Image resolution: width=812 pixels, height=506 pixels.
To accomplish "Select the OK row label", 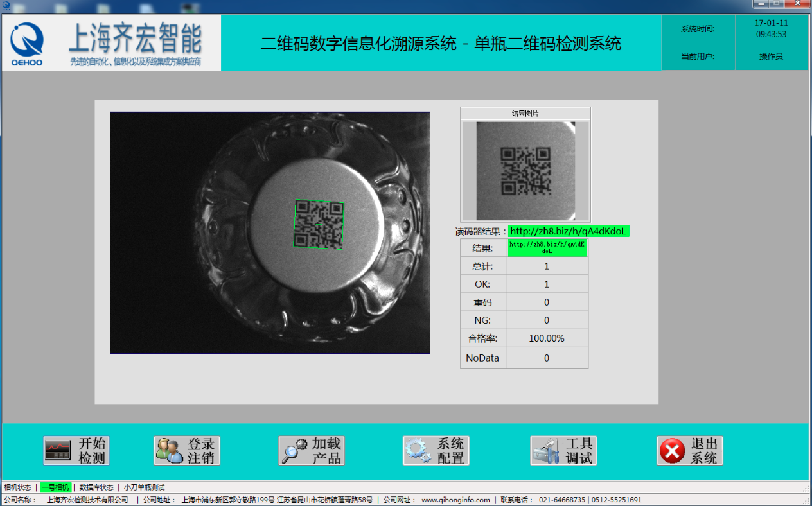I will point(483,284).
